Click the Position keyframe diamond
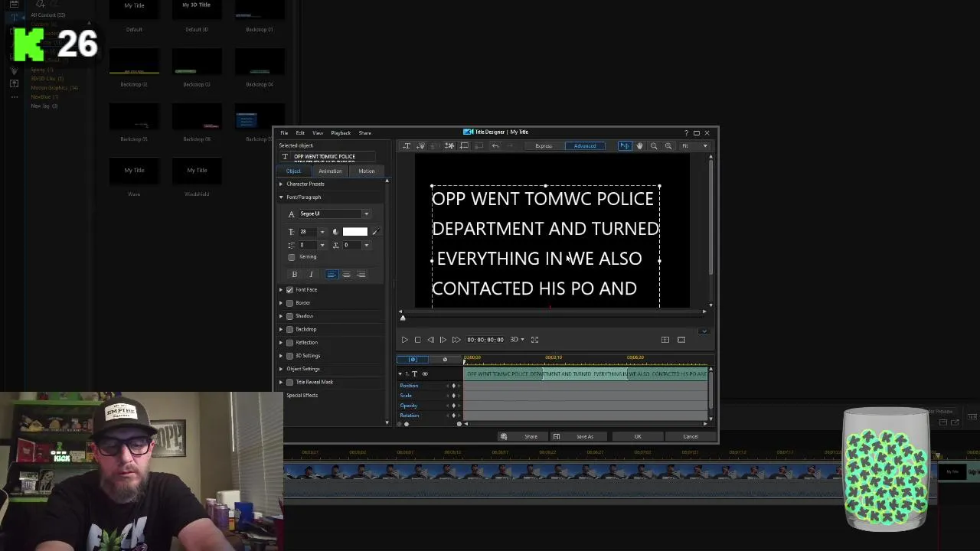Image resolution: width=980 pixels, height=551 pixels. [453, 386]
